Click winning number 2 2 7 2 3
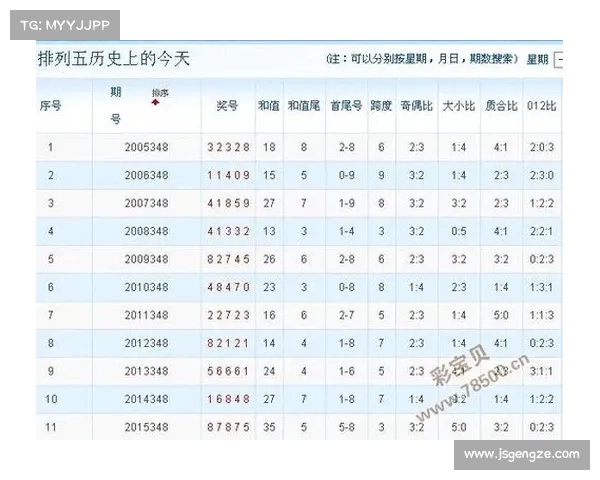The width and height of the screenshot is (600, 480). pos(228,315)
